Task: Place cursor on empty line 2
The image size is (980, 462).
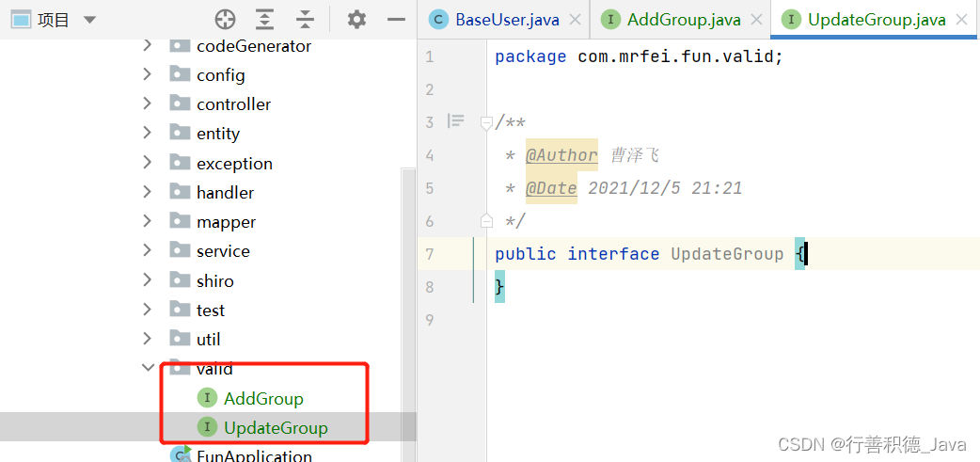Action: pos(733,89)
